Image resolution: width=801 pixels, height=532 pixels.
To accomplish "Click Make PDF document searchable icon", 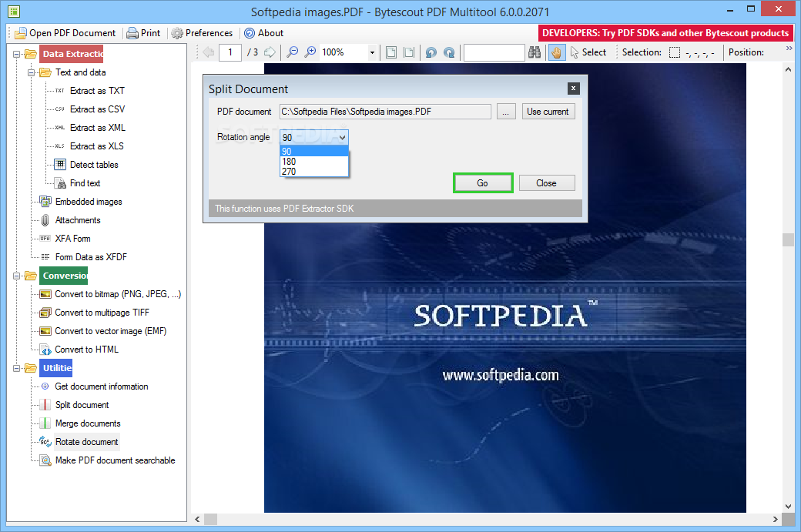I will pos(45,460).
